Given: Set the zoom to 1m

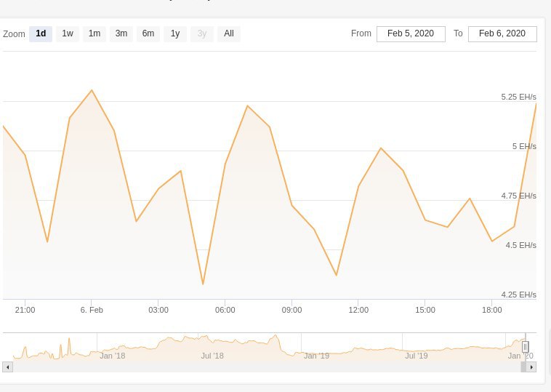Looking at the screenshot, I should click(94, 33).
